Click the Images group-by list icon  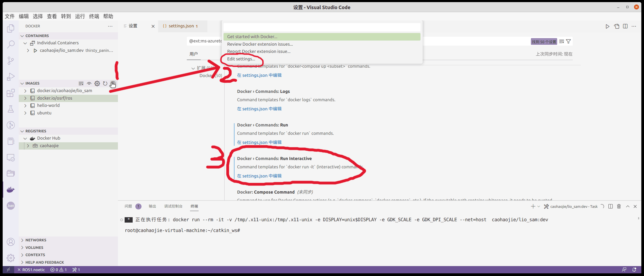click(x=81, y=83)
